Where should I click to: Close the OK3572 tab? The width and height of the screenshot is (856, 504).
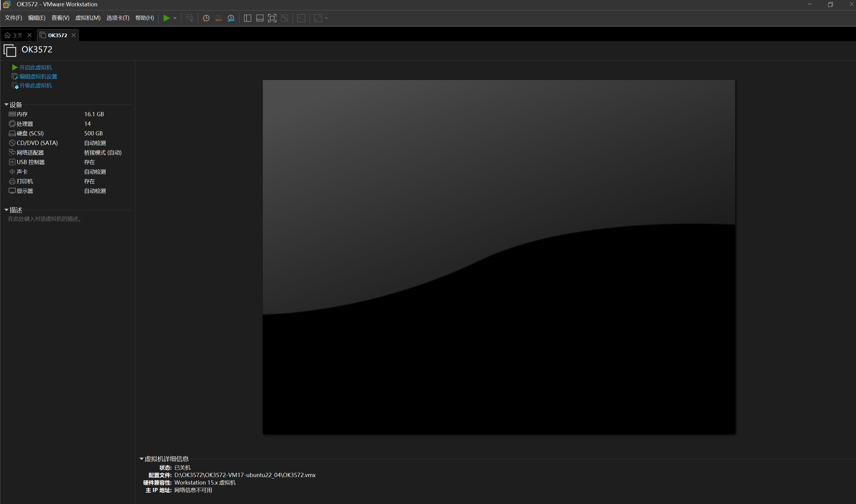point(73,35)
